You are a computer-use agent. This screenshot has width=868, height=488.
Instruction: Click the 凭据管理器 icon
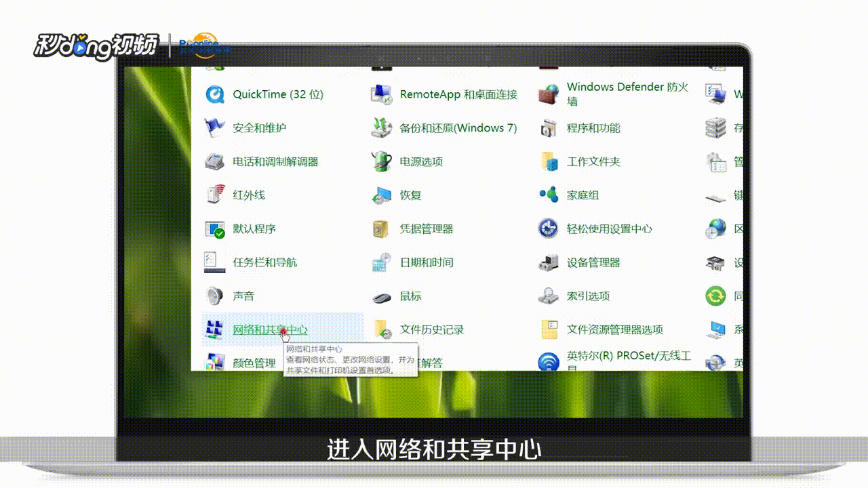click(x=382, y=228)
